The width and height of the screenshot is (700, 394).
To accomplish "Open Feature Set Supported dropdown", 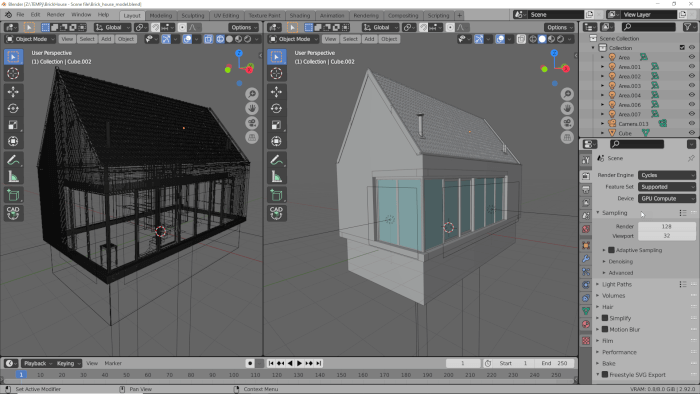I will (667, 187).
